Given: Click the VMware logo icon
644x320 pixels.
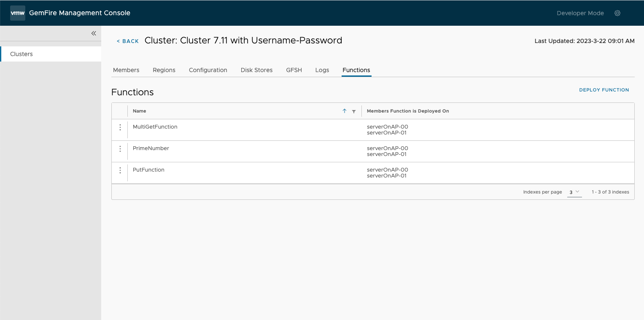Looking at the screenshot, I should coord(18,13).
